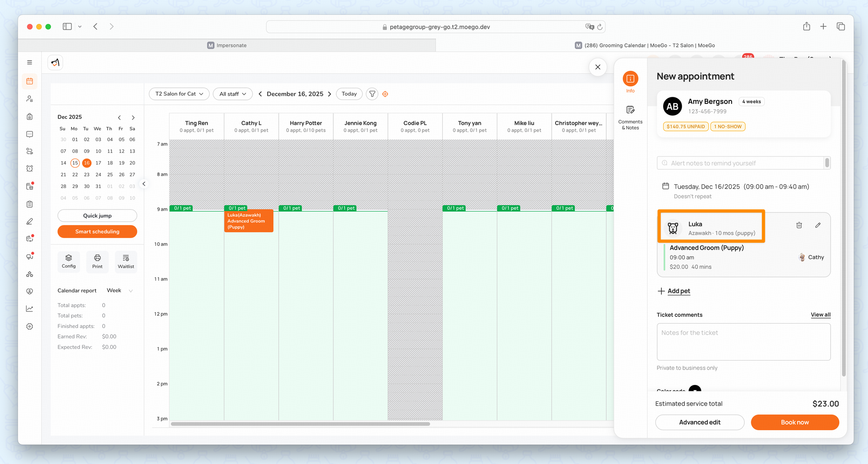Open settings gear in left sidebar

[30, 326]
